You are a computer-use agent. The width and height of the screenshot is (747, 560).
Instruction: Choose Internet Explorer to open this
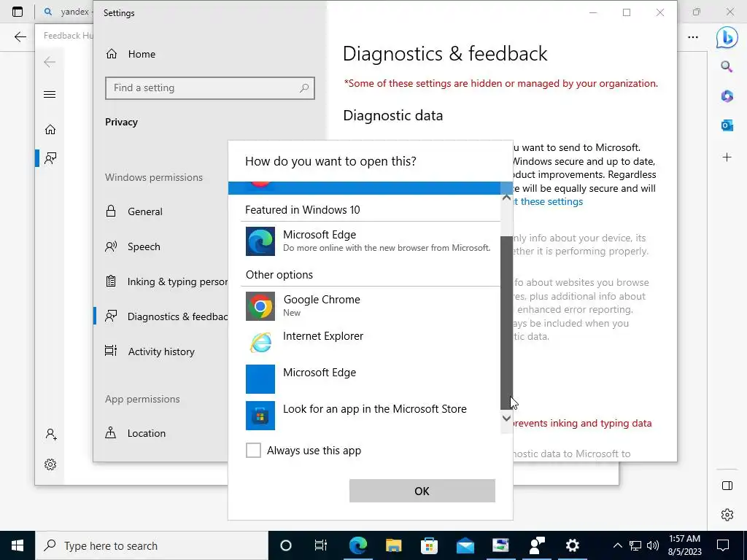[x=370, y=342]
